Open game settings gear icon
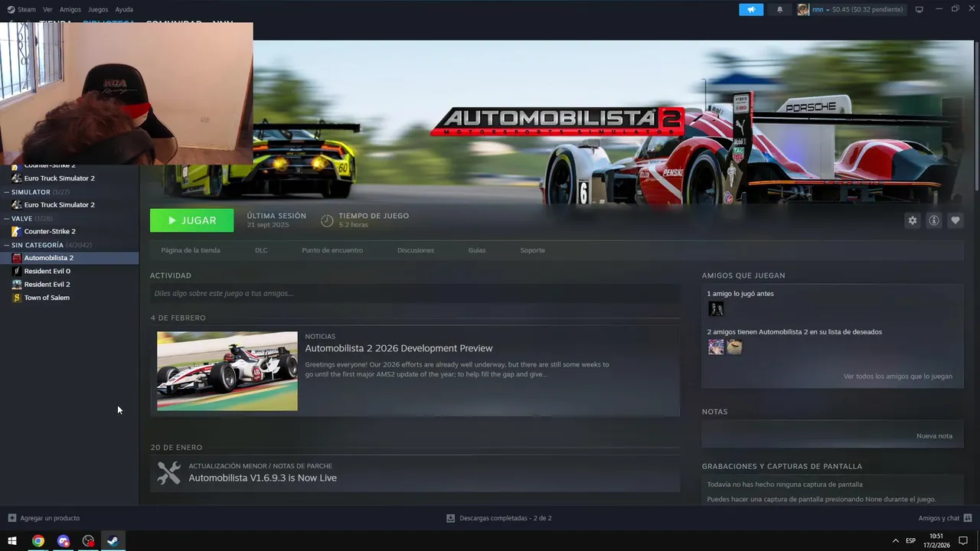Screen dimensions: 980x551 [x=913, y=220]
